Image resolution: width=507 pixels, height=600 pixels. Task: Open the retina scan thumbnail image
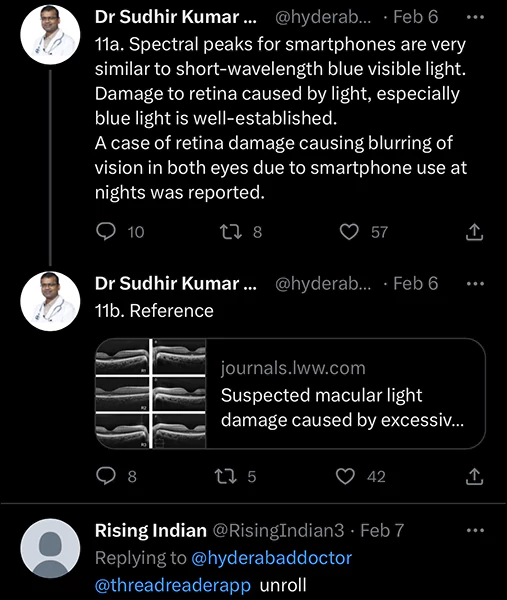[150, 393]
